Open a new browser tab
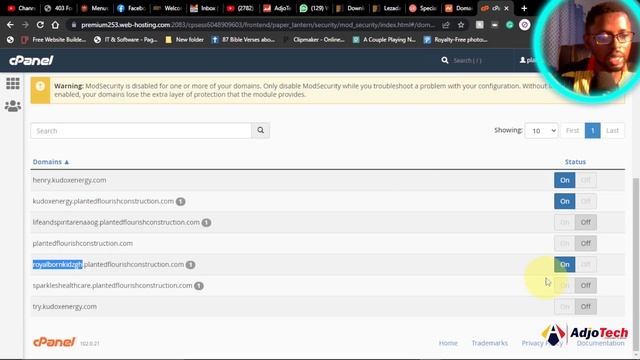640x360 pixels. (524, 8)
